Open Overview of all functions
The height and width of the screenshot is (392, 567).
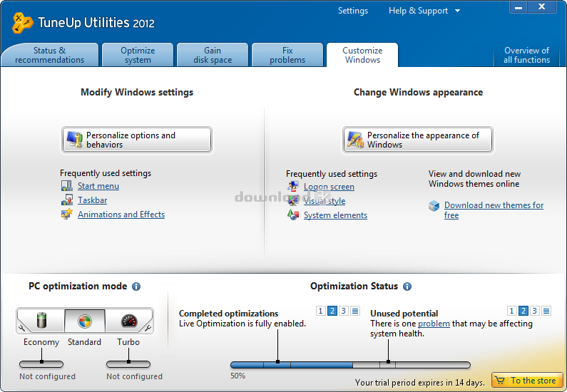526,55
